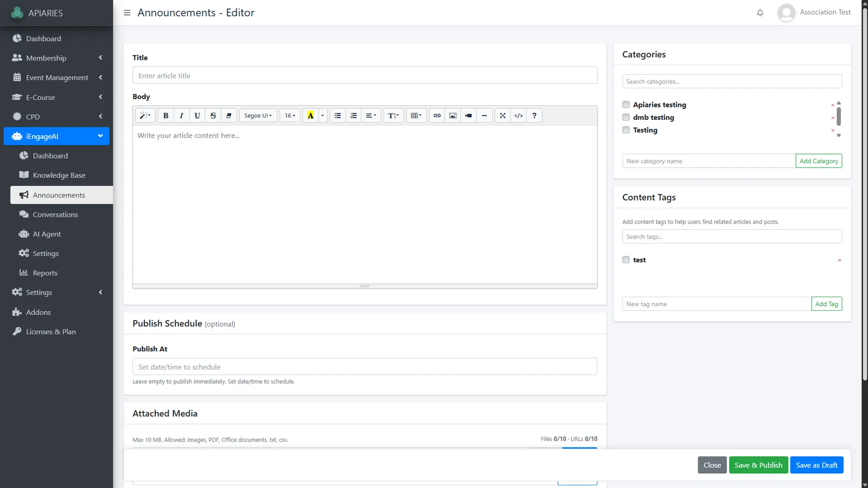Screen dimensions: 868x488
Task: Click the Add Category button
Action: point(819,161)
